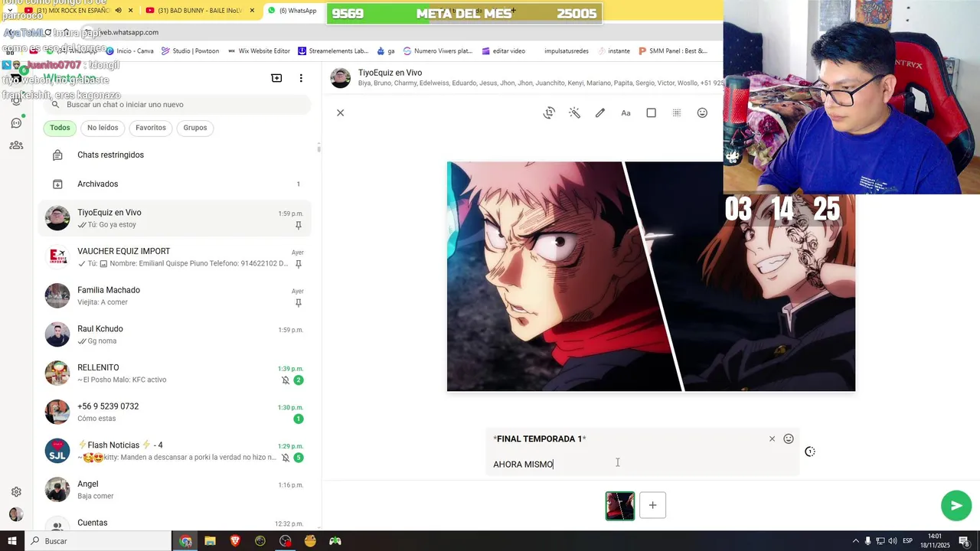The width and height of the screenshot is (980, 551).
Task: Click muted bell icon on RELLENITO row
Action: (x=286, y=380)
